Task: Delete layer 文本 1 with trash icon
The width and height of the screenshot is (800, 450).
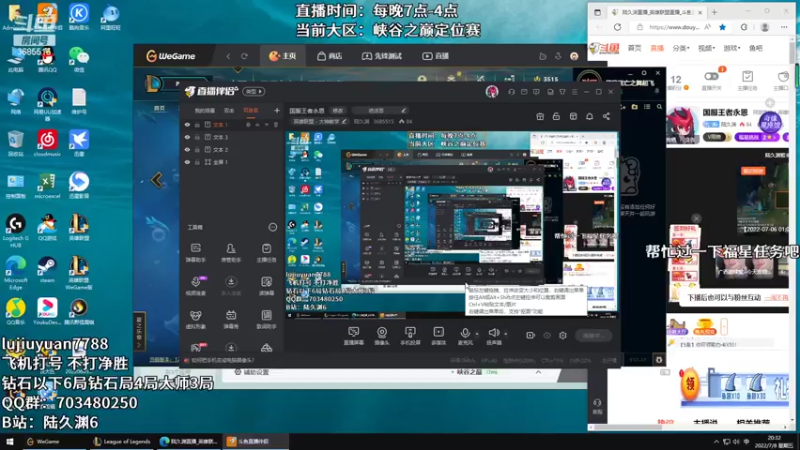Action: [x=276, y=124]
